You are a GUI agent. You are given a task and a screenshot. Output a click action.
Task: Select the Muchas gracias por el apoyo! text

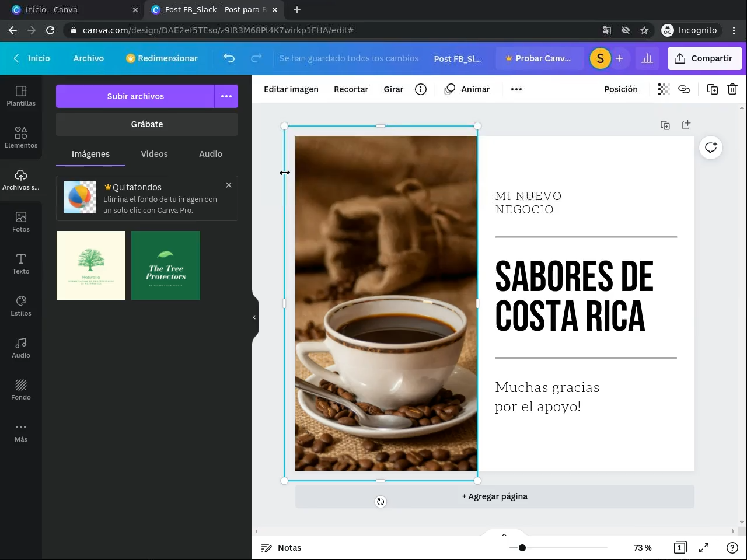click(547, 397)
